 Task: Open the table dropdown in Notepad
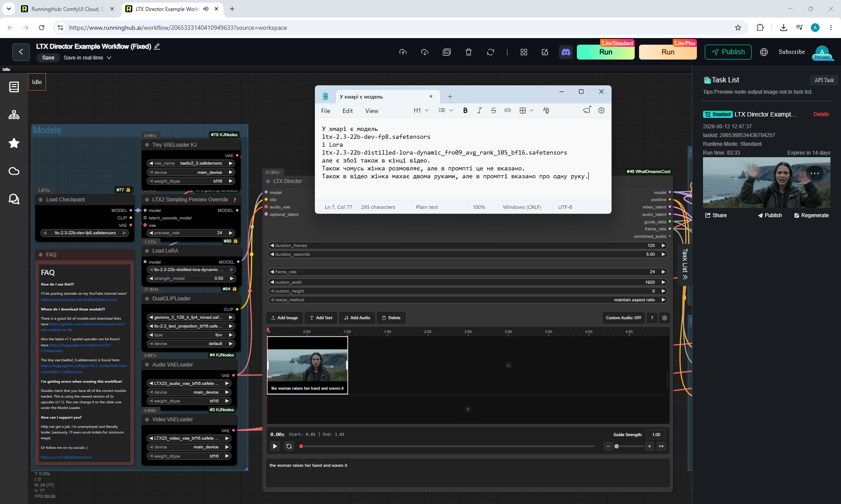526,111
